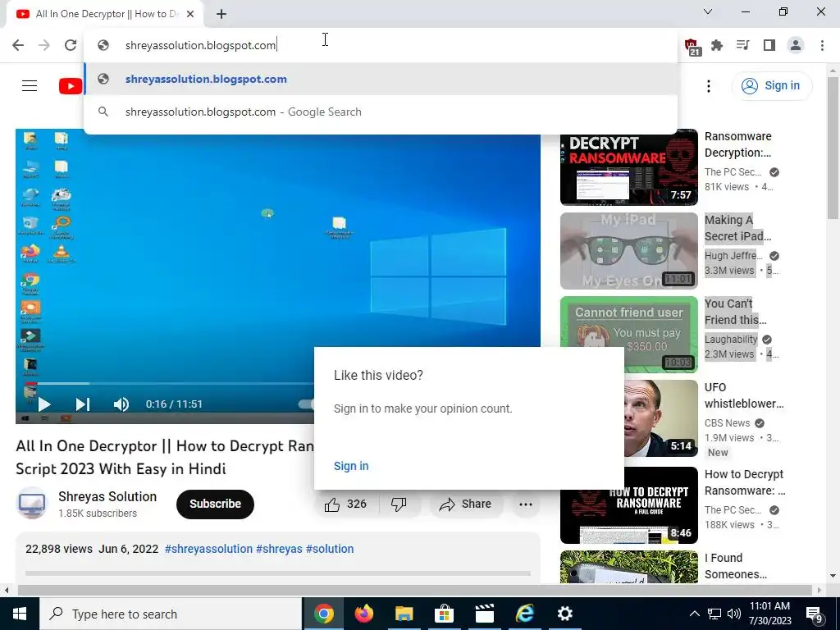Click the YouTube Sign in button
Screen dimensions: 840x630
(x=772, y=85)
